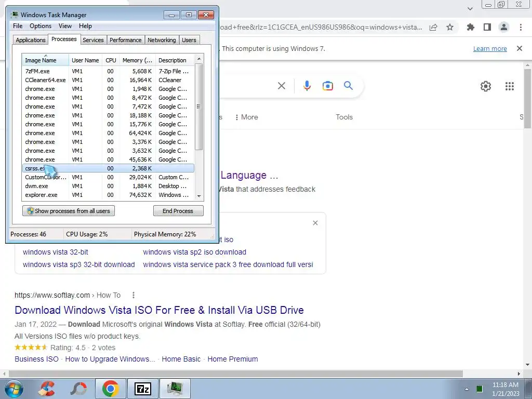Click the share page icon in address bar
This screenshot has height=399, width=532.
pos(433,27)
